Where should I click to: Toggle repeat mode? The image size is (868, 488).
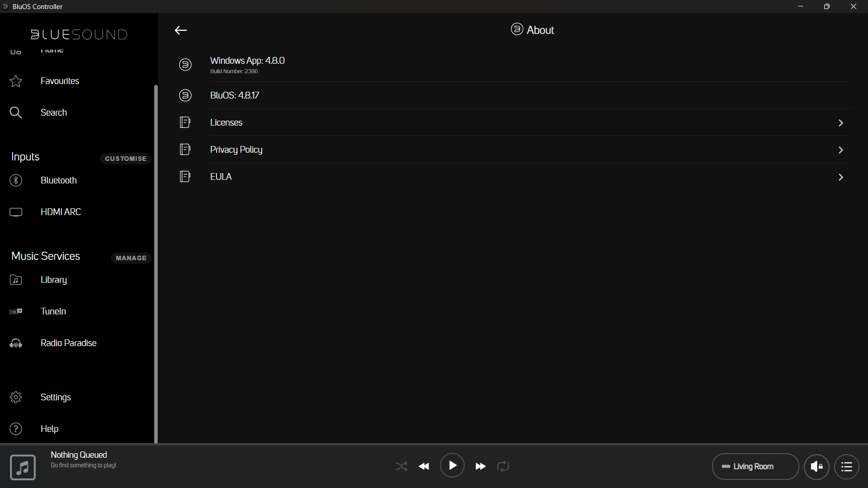point(503,466)
